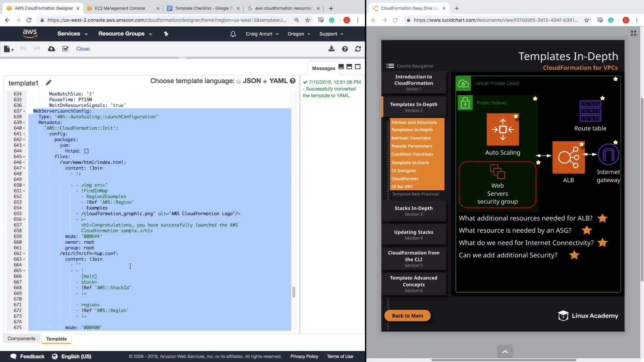The width and height of the screenshot is (644, 362).
Task: Click the validate template checkbox icon
Action: [65, 49]
